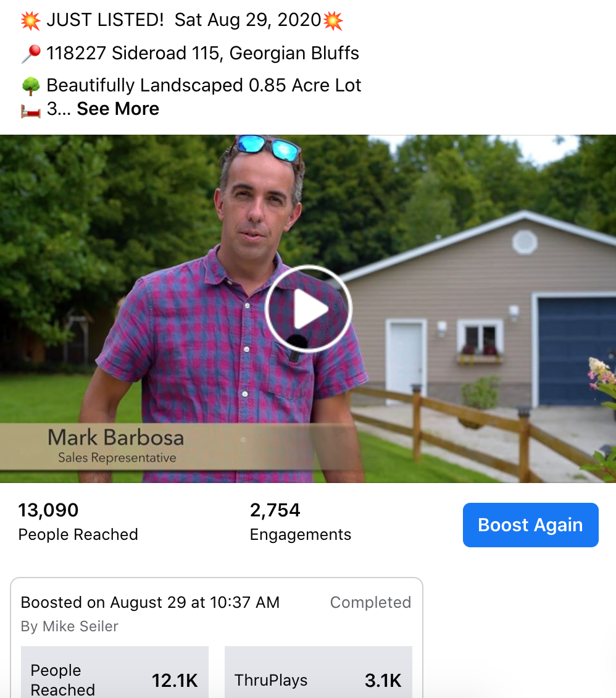
Task: Click the 'JUST LISTED! Sat Aug 29, 2020' heading
Action: coord(184,20)
